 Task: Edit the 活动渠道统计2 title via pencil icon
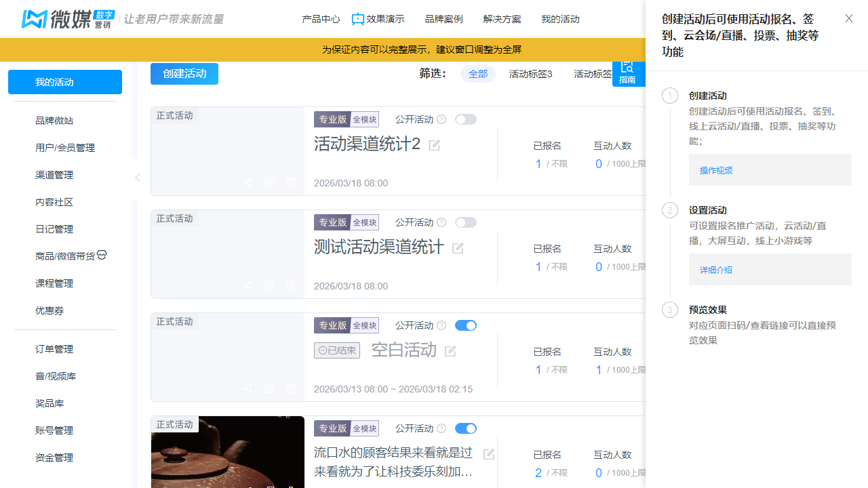coord(433,145)
